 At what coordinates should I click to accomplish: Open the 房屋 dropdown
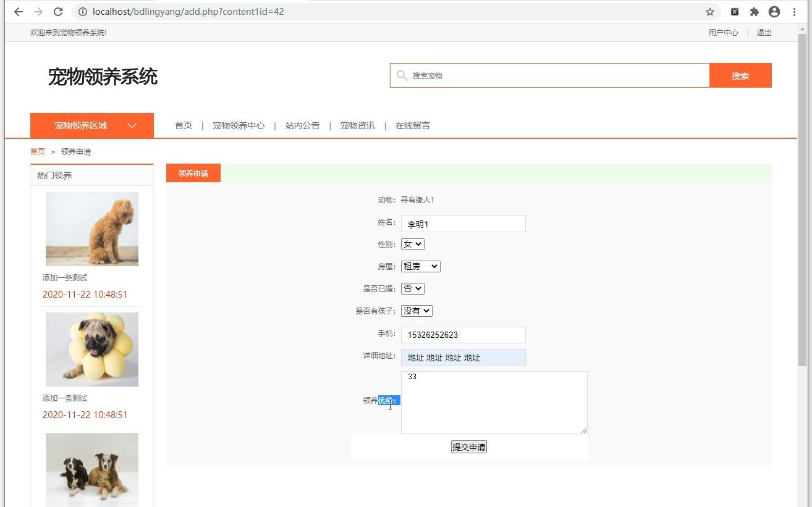tap(421, 266)
